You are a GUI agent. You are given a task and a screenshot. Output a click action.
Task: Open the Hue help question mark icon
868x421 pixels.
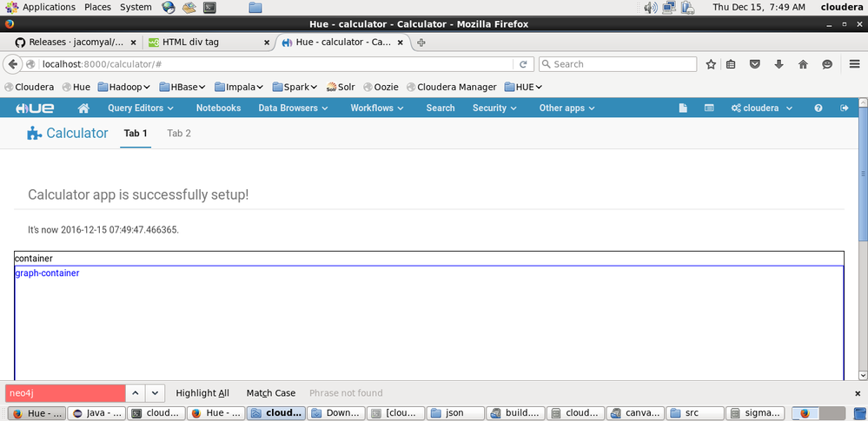818,108
